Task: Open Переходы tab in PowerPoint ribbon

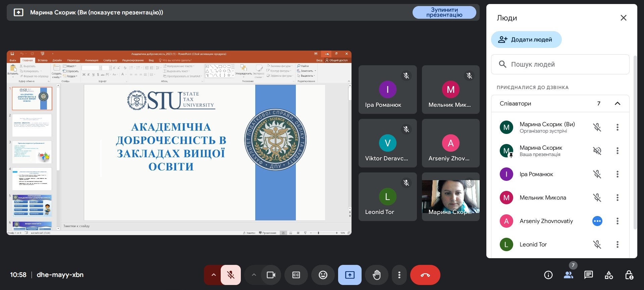Action: coord(73,60)
